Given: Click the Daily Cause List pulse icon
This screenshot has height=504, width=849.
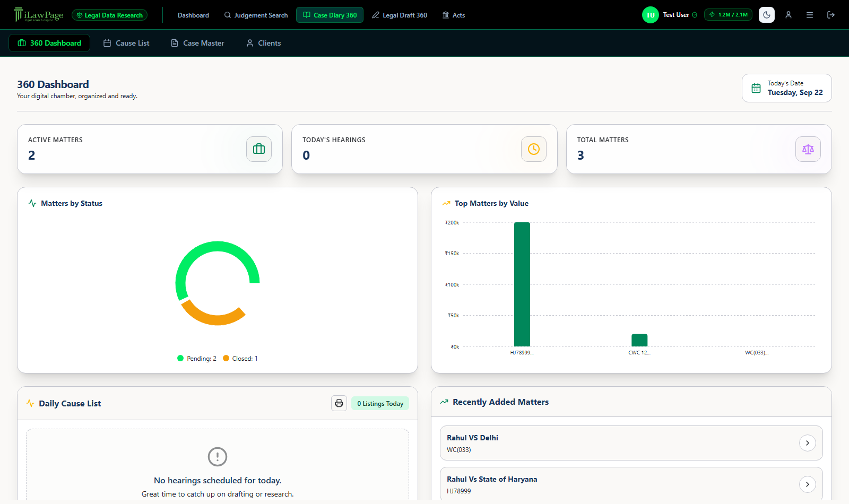Looking at the screenshot, I should [30, 403].
